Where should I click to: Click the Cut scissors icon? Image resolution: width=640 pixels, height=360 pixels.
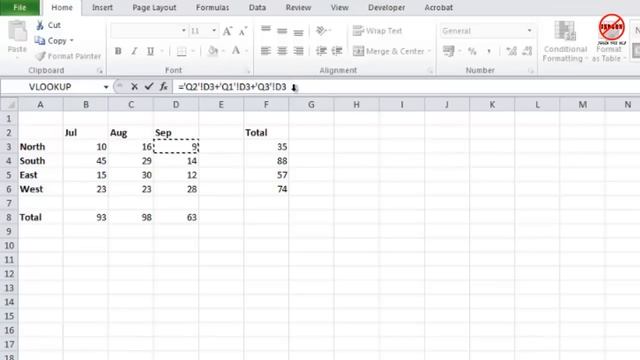(40, 25)
